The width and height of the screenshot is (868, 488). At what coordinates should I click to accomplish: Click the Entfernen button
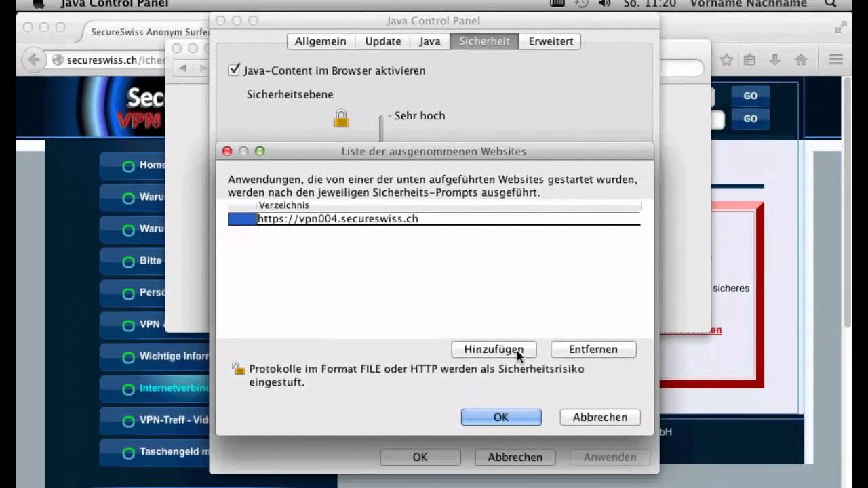point(593,349)
